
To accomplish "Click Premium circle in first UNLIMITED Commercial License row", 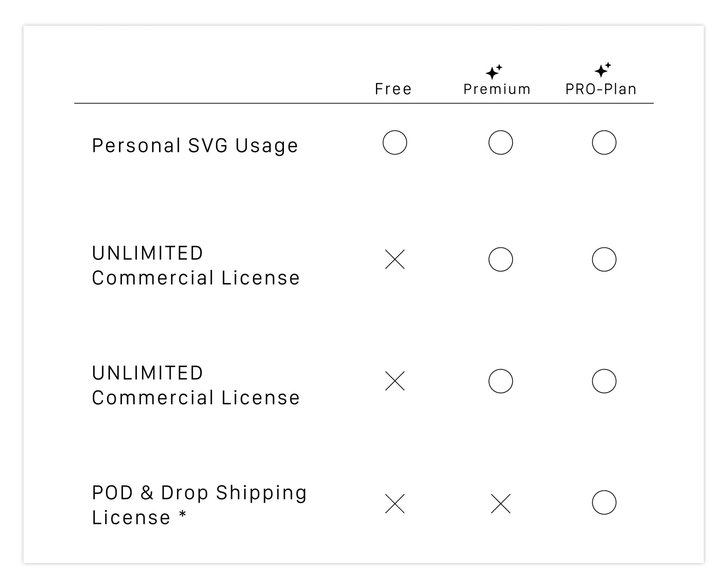I will (x=501, y=259).
